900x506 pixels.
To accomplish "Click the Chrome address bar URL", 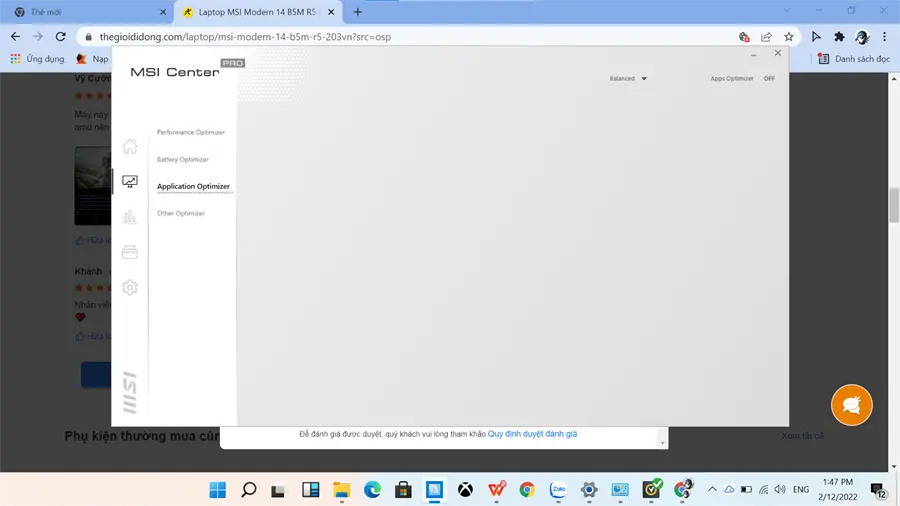I will click(245, 37).
